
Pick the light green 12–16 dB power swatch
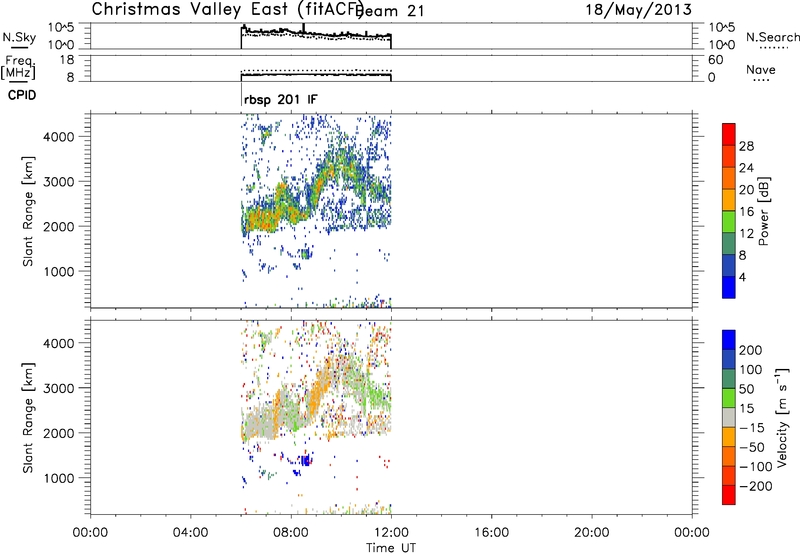[x=729, y=222]
